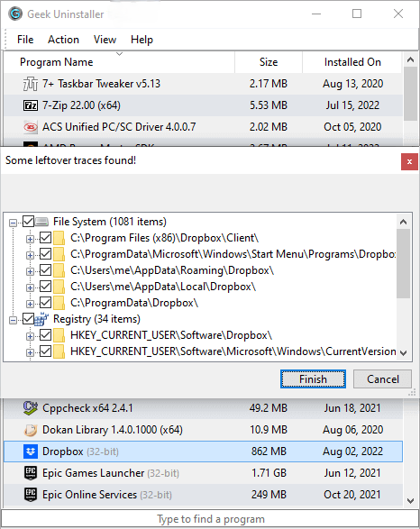This screenshot has width=420, height=529.
Task: Expand the Software\Microsoft\Windows\CurrentVersion registry node
Action: click(30, 352)
